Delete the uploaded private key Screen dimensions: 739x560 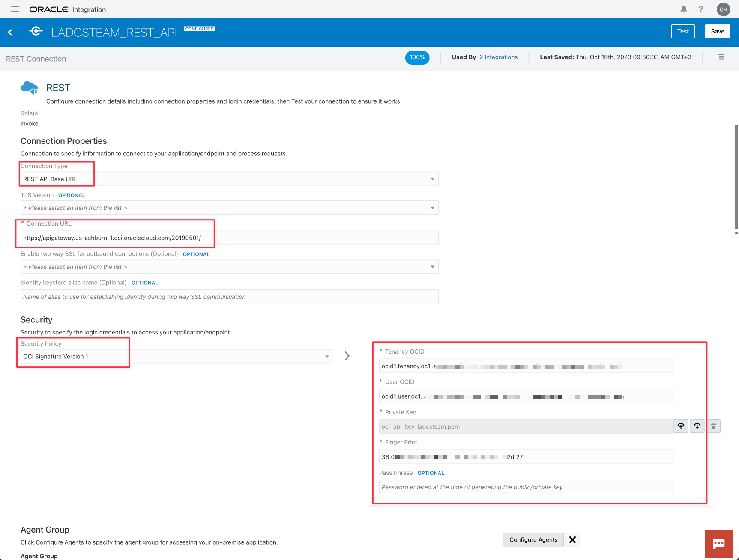point(713,426)
